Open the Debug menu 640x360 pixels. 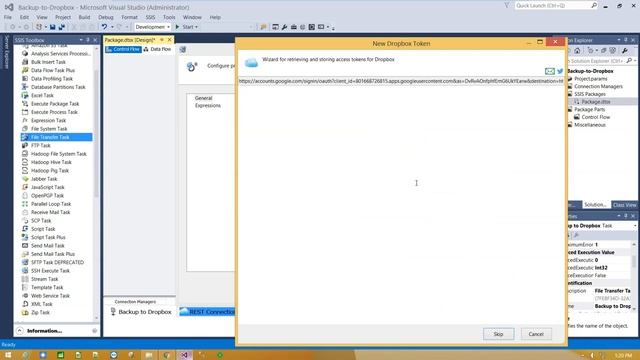click(106, 17)
